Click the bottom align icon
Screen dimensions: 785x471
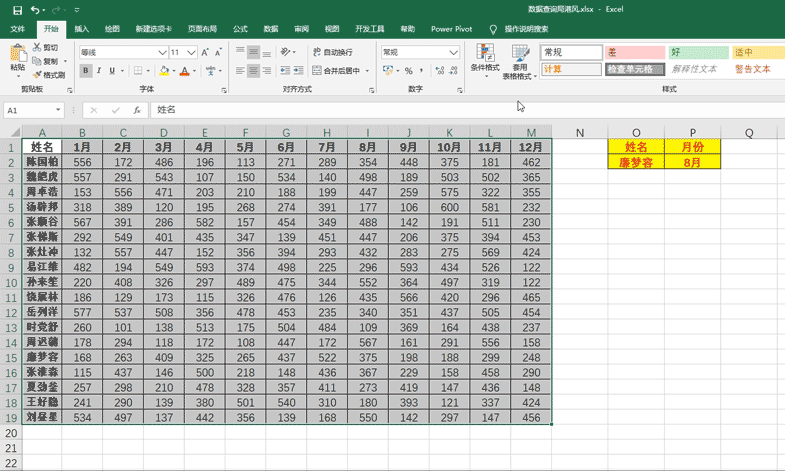click(267, 52)
